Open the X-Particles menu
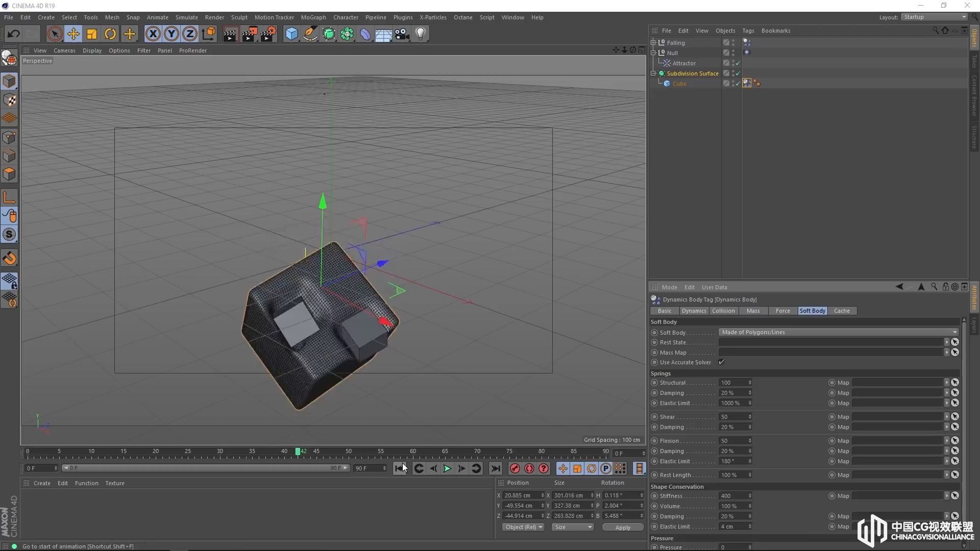980x551 pixels. point(433,17)
